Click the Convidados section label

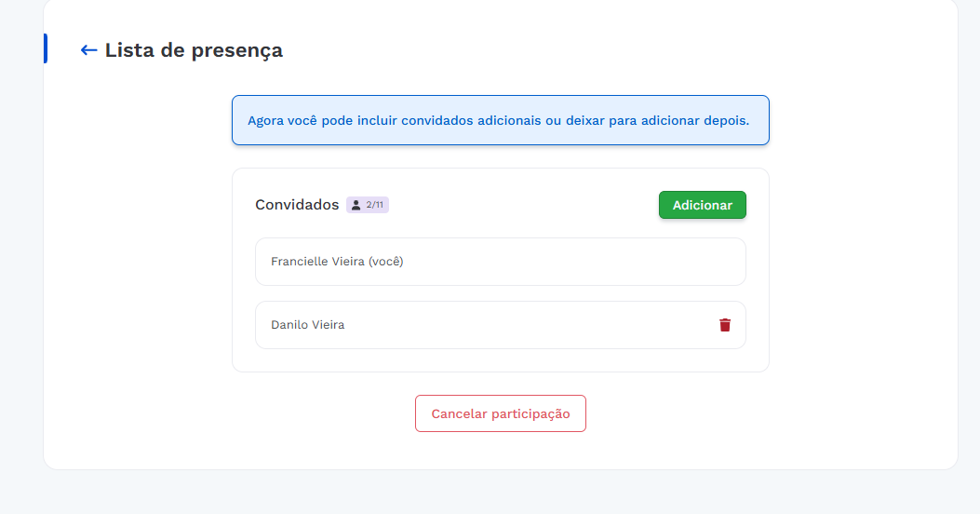(x=297, y=205)
